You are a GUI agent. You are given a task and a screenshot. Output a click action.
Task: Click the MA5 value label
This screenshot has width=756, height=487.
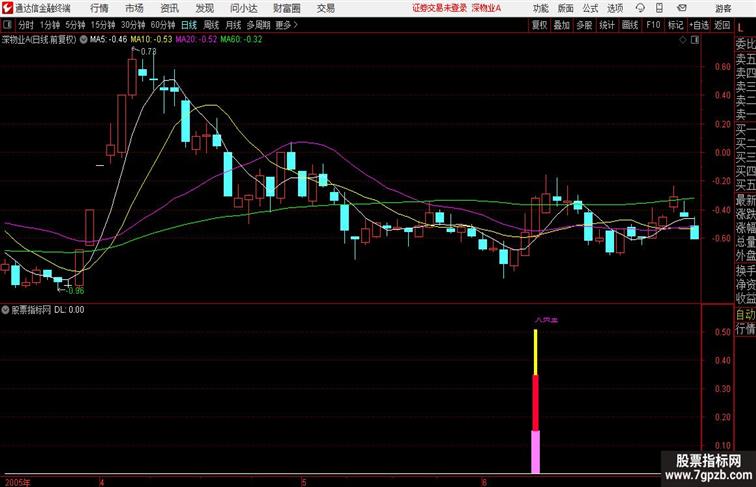[108, 40]
